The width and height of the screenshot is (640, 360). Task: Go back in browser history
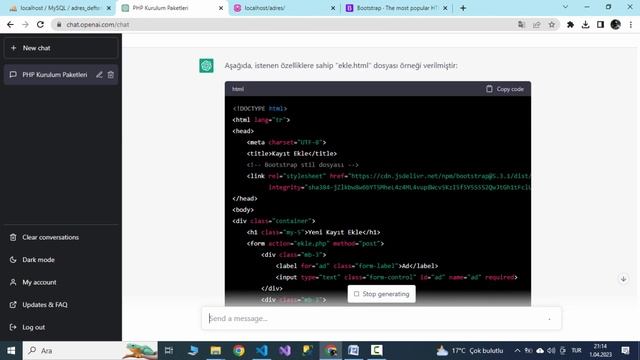(x=10, y=24)
